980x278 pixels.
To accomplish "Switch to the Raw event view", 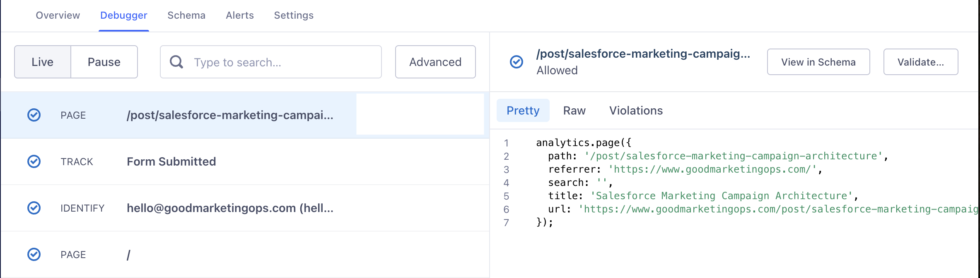I will pos(574,110).
